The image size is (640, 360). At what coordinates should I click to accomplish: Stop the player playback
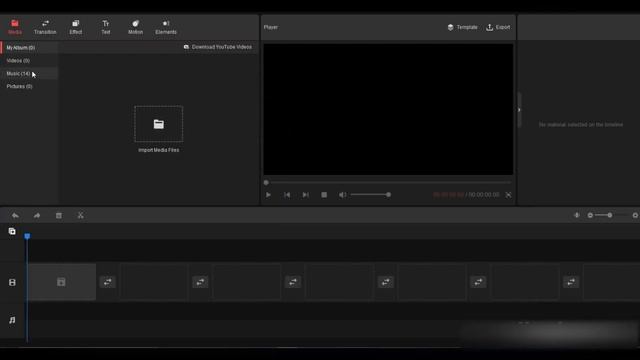(x=324, y=195)
